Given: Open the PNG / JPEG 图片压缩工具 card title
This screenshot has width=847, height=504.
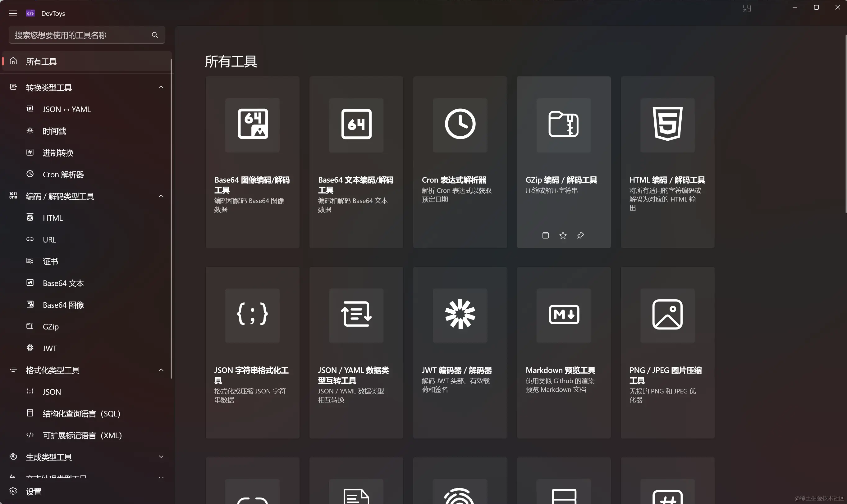Looking at the screenshot, I should [x=666, y=375].
